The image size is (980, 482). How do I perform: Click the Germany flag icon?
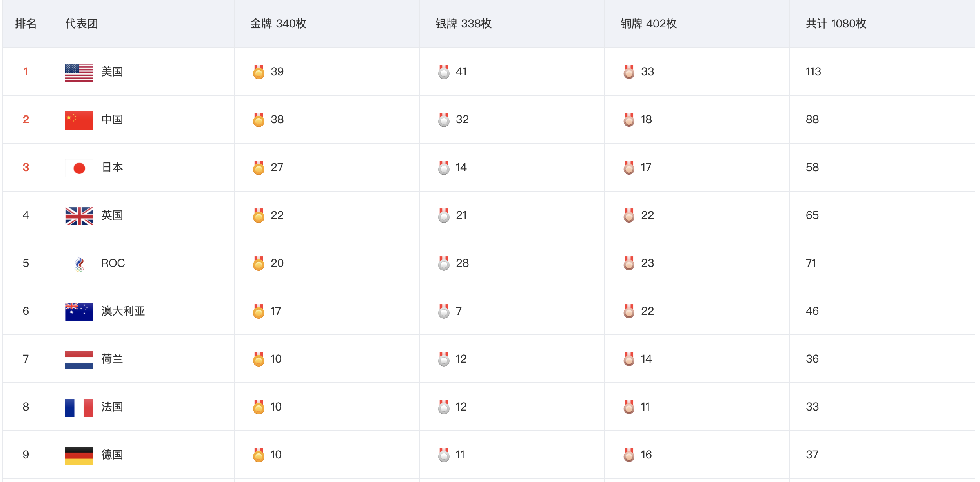point(79,455)
